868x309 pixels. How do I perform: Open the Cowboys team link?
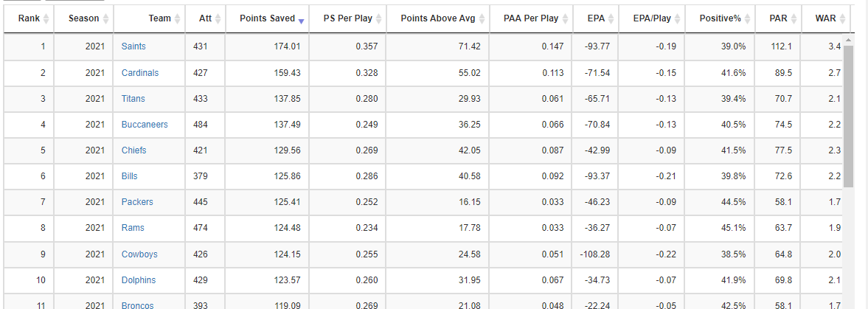click(139, 254)
